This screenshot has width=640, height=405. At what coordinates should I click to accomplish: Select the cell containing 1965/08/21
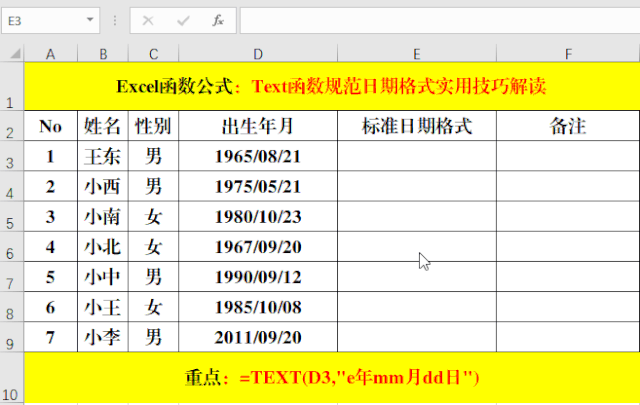click(x=257, y=157)
